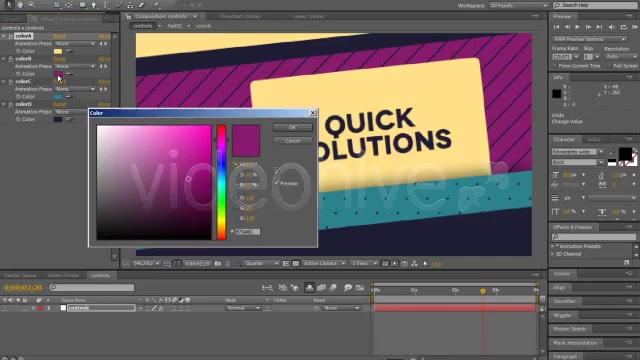
Task: Switch to the Render Queue tab
Action: (x=20, y=275)
